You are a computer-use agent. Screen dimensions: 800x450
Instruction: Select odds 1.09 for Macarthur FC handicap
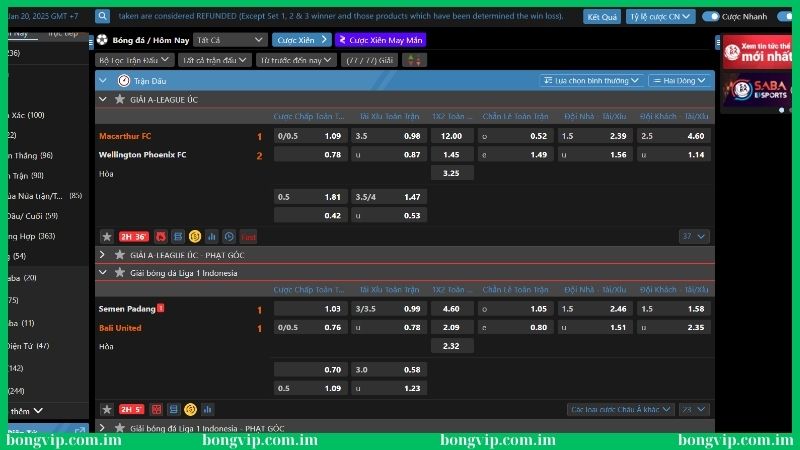[x=331, y=136]
